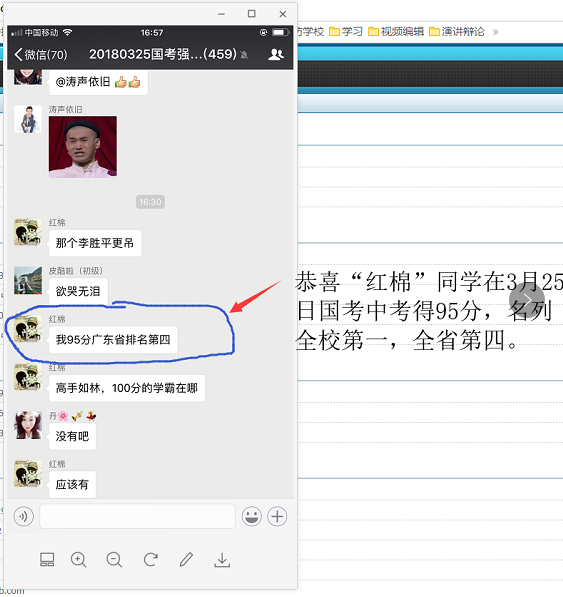This screenshot has width=563, height=597.
Task: Go back to 微信(70) chat list
Action: tap(41, 55)
